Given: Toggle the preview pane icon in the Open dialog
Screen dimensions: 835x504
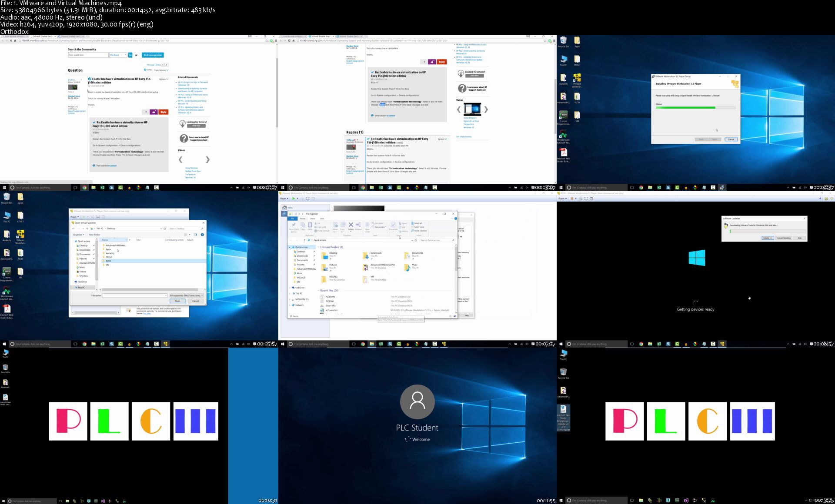Looking at the screenshot, I should pos(195,235).
